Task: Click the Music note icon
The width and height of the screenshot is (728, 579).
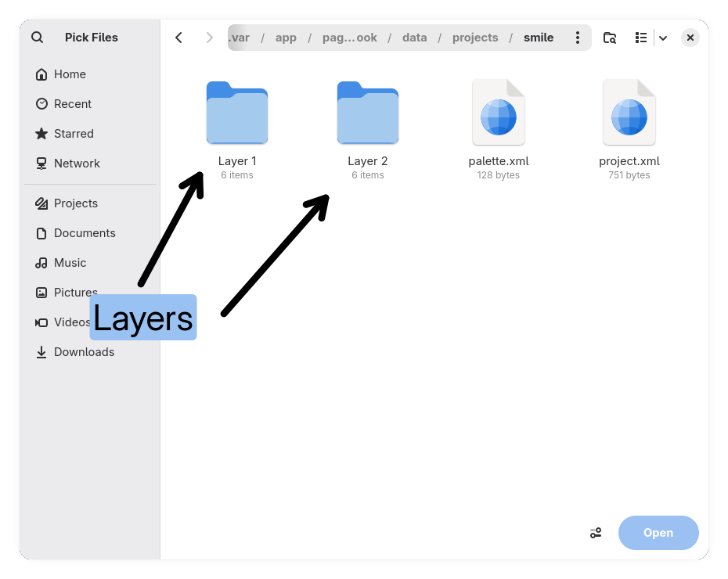Action: click(x=41, y=263)
